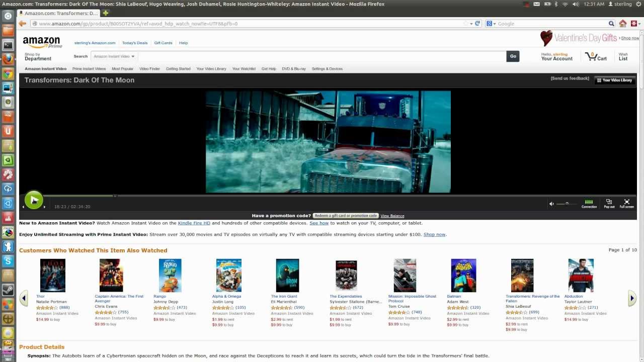Click the green play button in video player
Image resolution: width=644 pixels, height=362 pixels.
click(34, 200)
